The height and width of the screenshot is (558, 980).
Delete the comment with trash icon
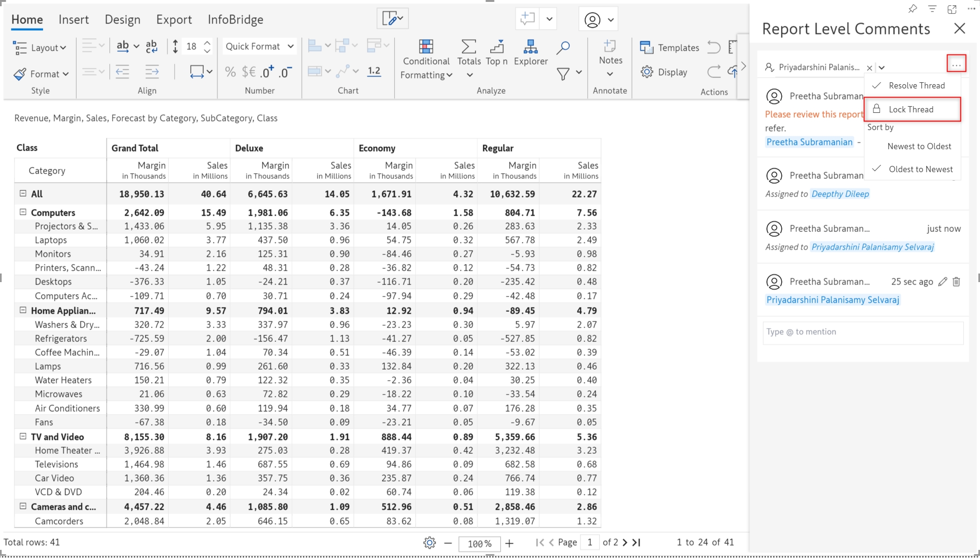coord(956,282)
